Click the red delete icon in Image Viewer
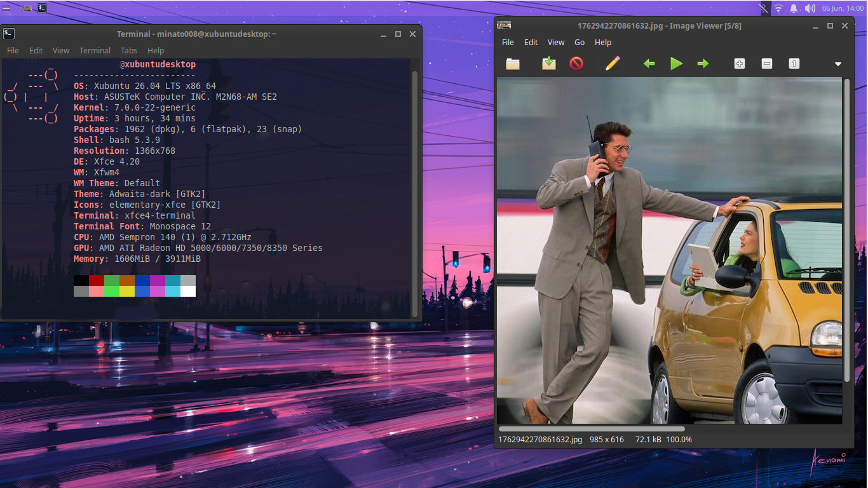The image size is (868, 488). 576,64
